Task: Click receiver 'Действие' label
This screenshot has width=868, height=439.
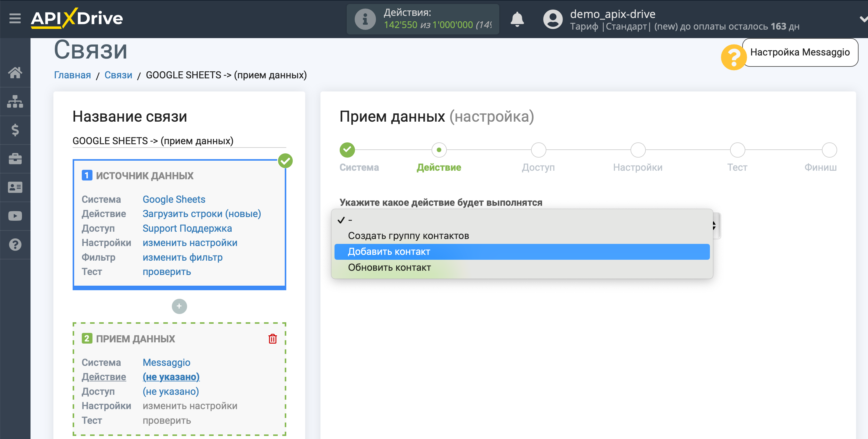Action: [104, 377]
